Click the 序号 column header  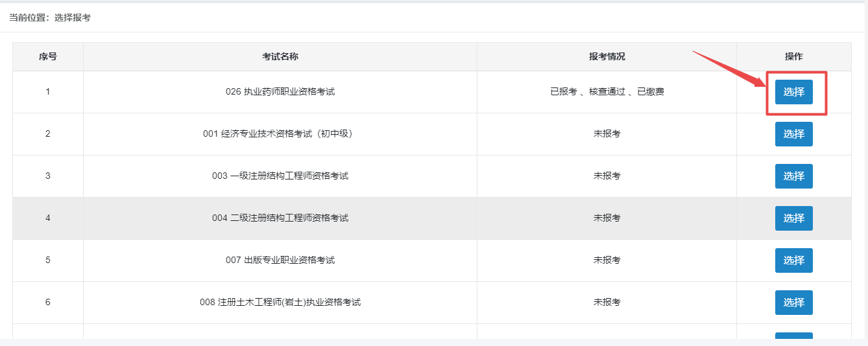click(x=47, y=57)
